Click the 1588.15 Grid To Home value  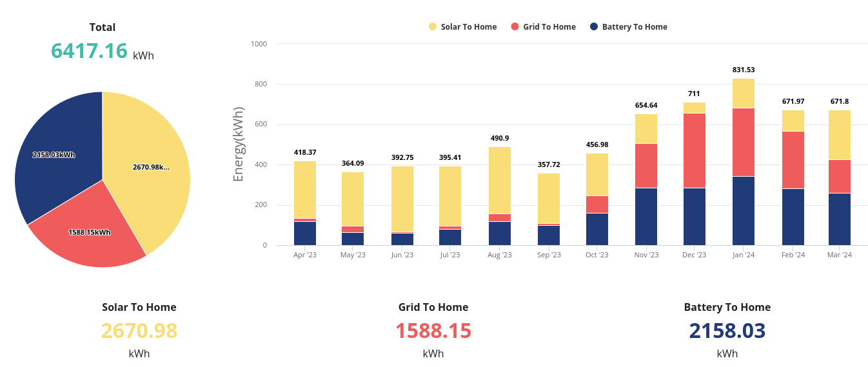(x=433, y=331)
